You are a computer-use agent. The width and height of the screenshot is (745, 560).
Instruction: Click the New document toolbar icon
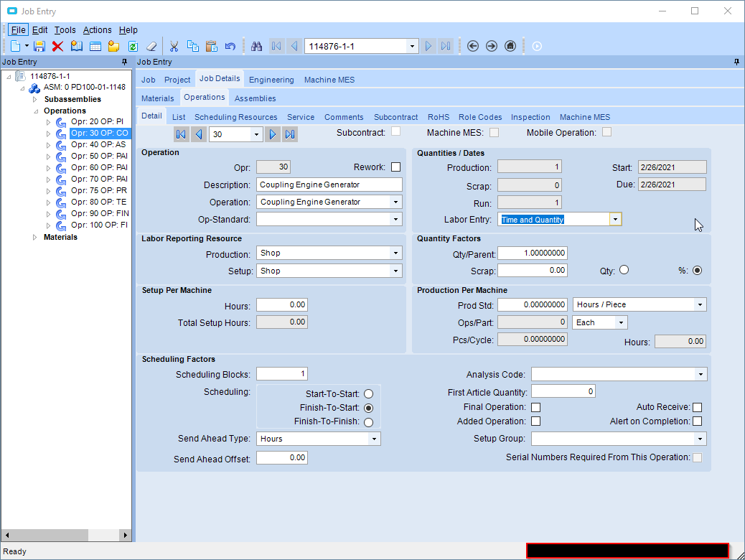(16, 46)
